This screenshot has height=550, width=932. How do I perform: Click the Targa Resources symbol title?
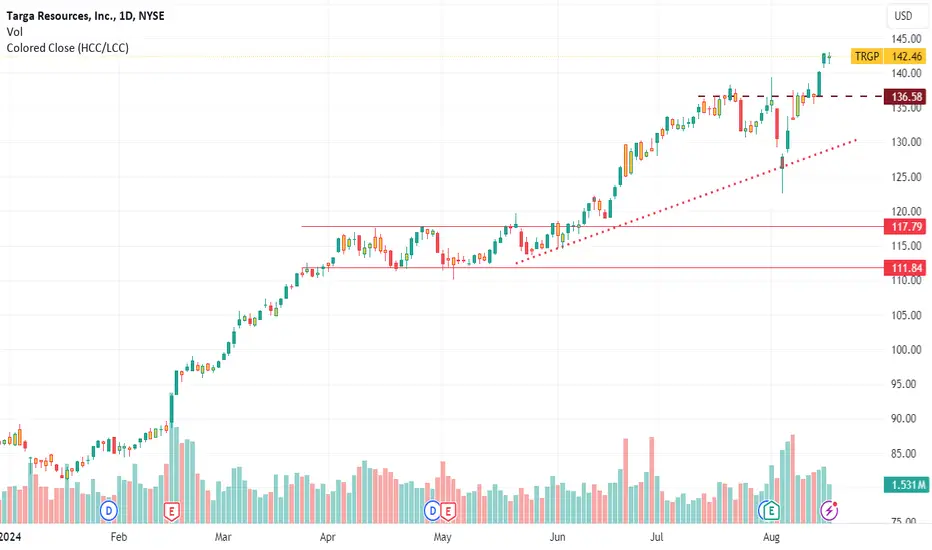pyautogui.click(x=86, y=16)
